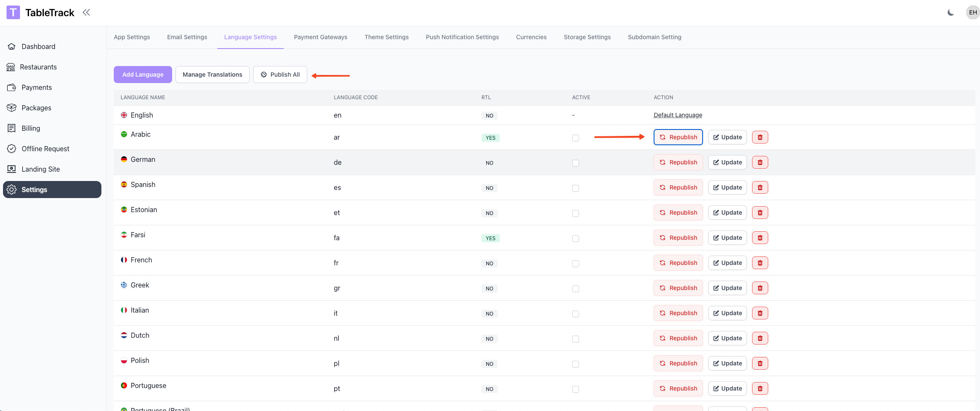Delete the German language entry
This screenshot has height=411, width=980.
click(760, 162)
